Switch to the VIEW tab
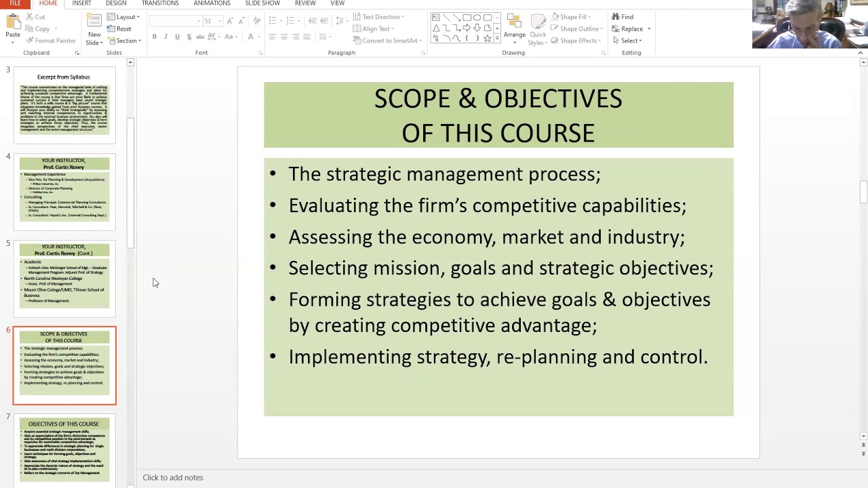 pyautogui.click(x=337, y=3)
